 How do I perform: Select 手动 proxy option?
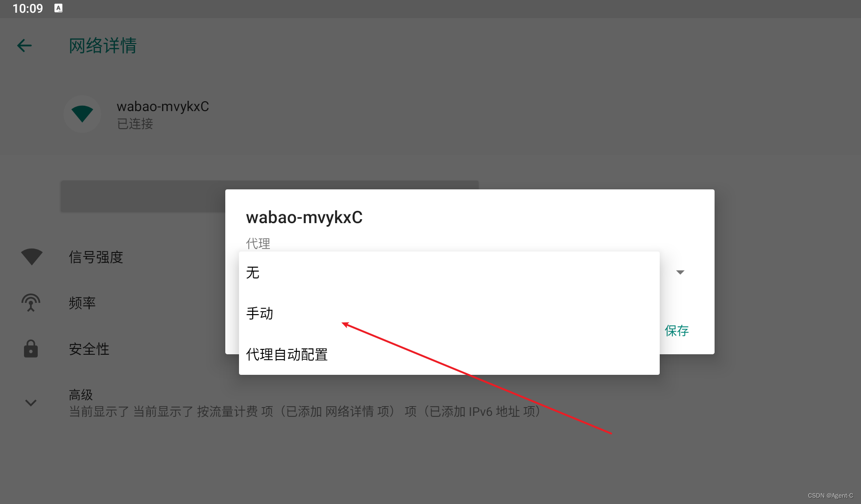[x=449, y=313]
